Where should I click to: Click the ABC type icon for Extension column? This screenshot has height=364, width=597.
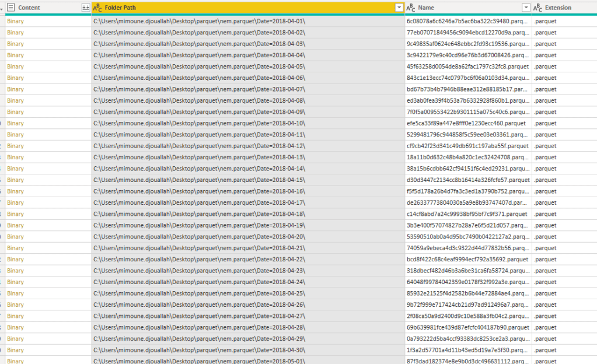point(538,8)
